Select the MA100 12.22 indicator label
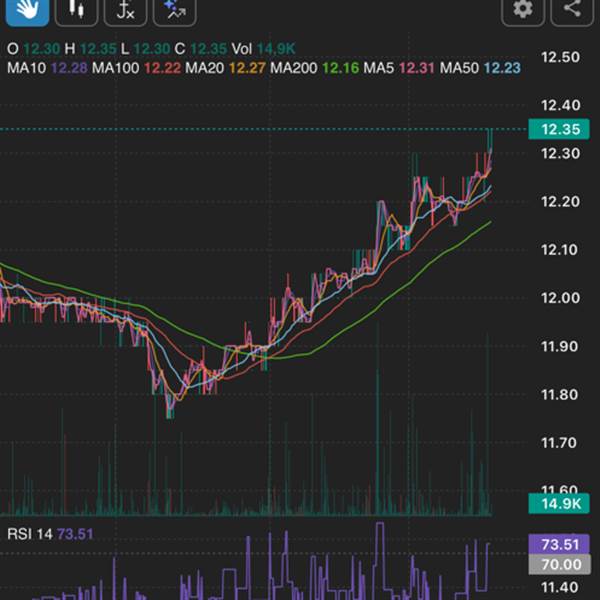 pos(136,68)
